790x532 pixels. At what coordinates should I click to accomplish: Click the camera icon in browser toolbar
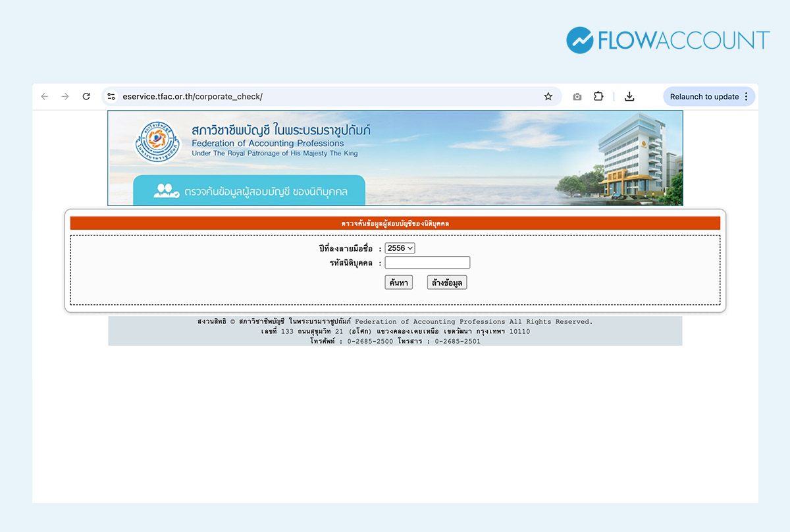pos(577,97)
